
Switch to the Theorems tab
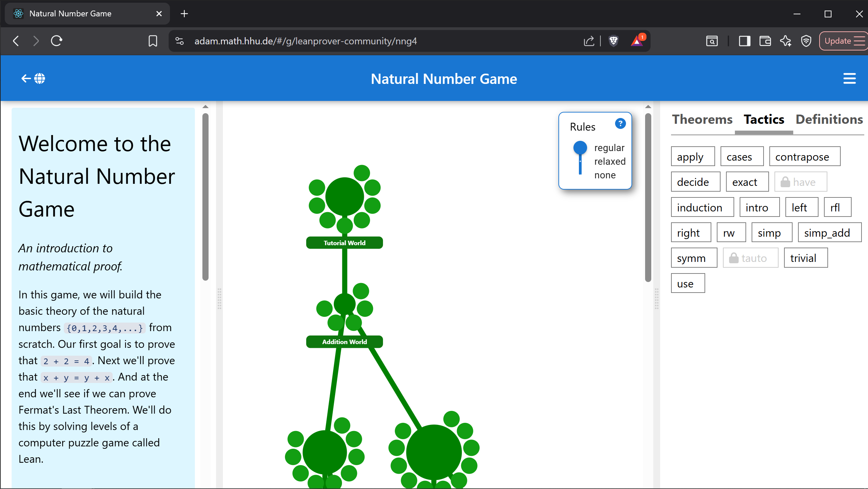(702, 119)
